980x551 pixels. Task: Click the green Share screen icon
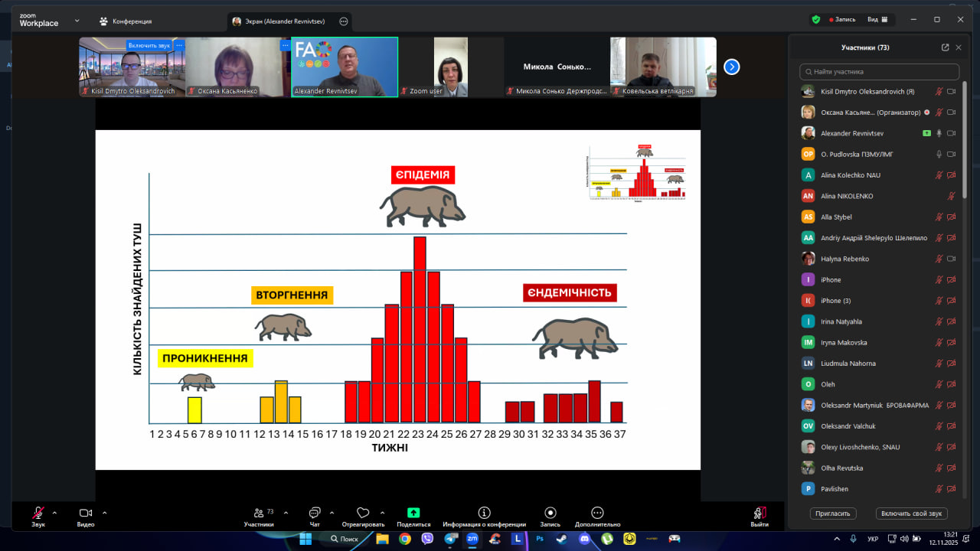click(413, 513)
